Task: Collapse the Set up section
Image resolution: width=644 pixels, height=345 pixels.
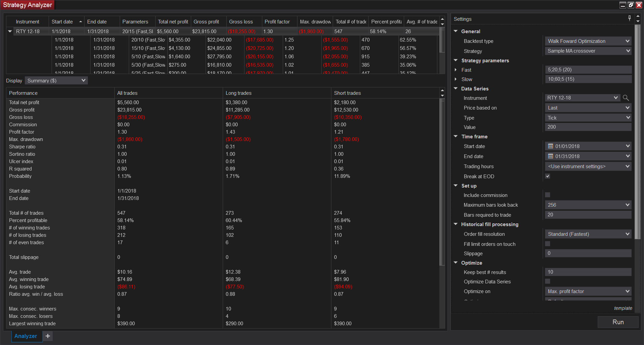Action: (455, 186)
